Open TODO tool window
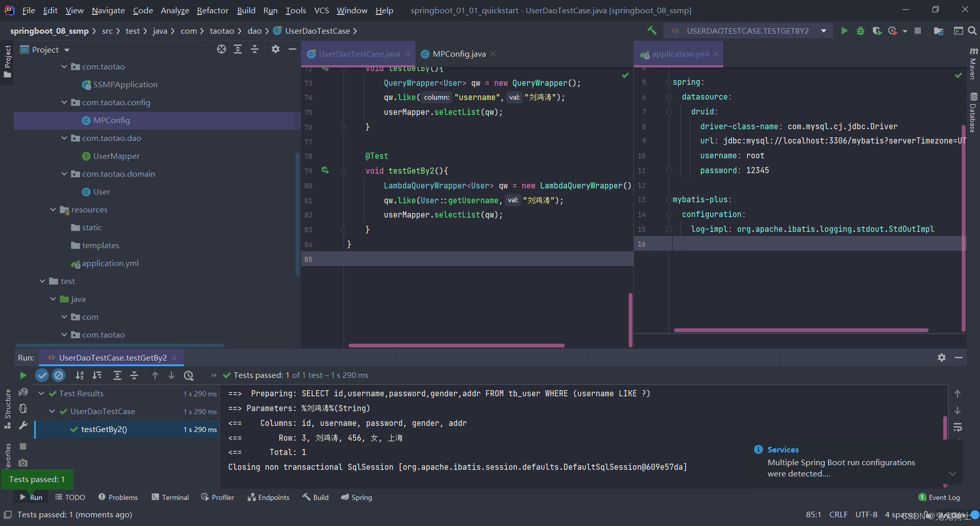980x526 pixels. 70,497
